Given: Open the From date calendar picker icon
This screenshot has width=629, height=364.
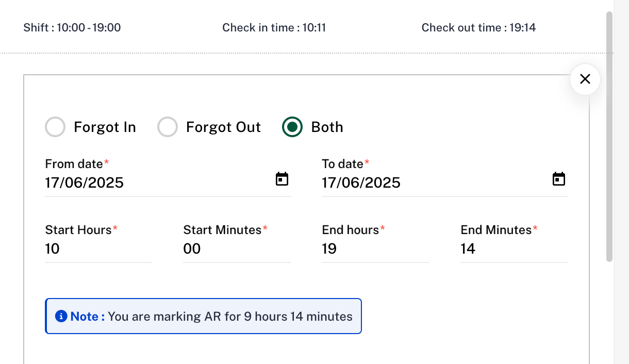Looking at the screenshot, I should click(282, 179).
